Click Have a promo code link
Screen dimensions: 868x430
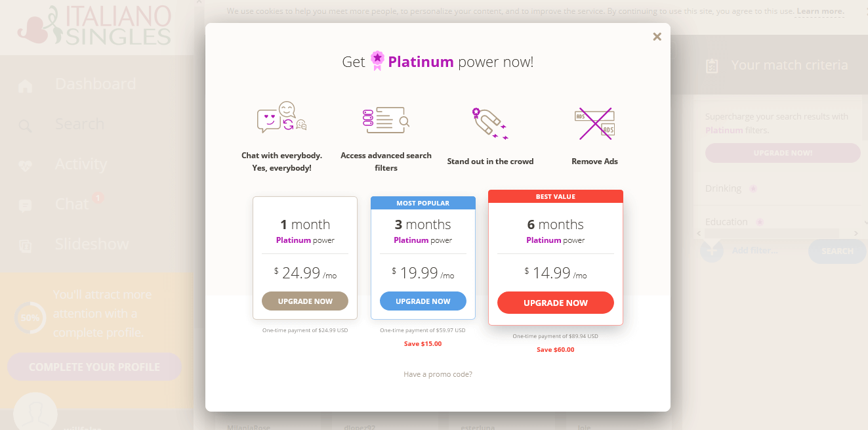tap(438, 374)
